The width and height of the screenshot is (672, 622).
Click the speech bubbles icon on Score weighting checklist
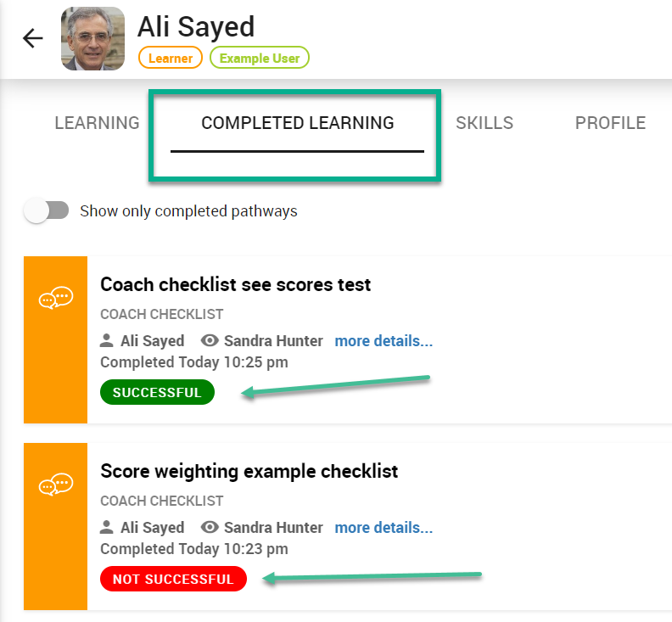(x=56, y=485)
